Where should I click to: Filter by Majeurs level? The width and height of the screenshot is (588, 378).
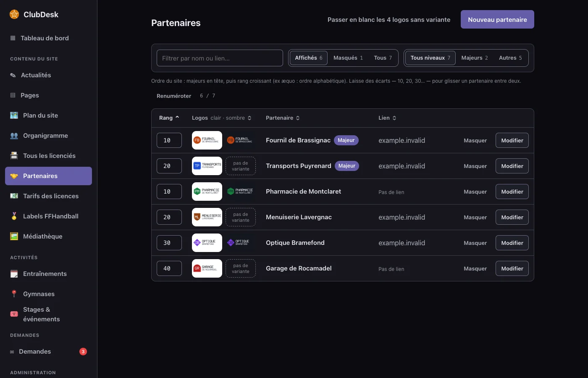475,58
